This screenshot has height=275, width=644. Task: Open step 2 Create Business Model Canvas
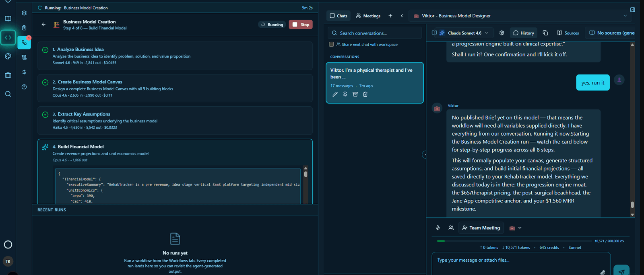click(175, 88)
